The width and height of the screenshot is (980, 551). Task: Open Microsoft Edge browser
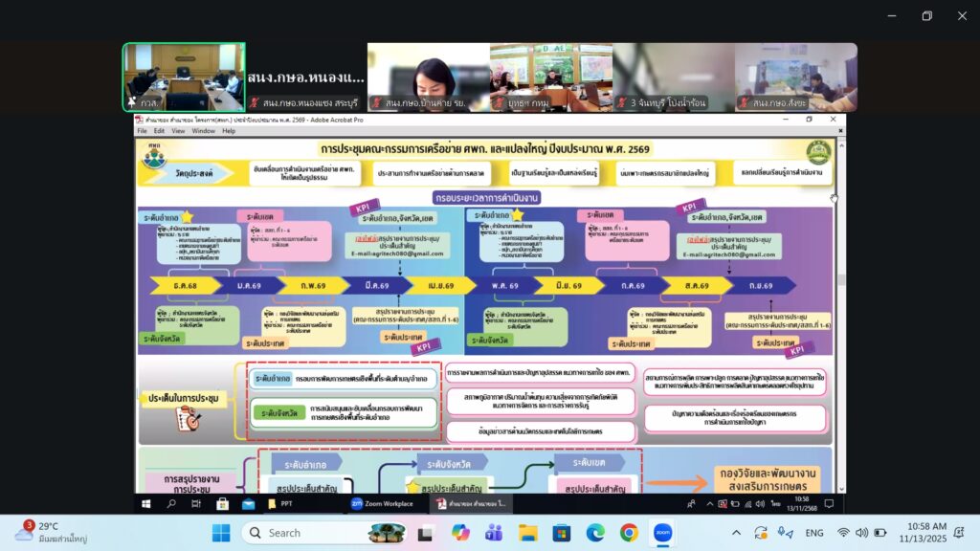click(595, 532)
